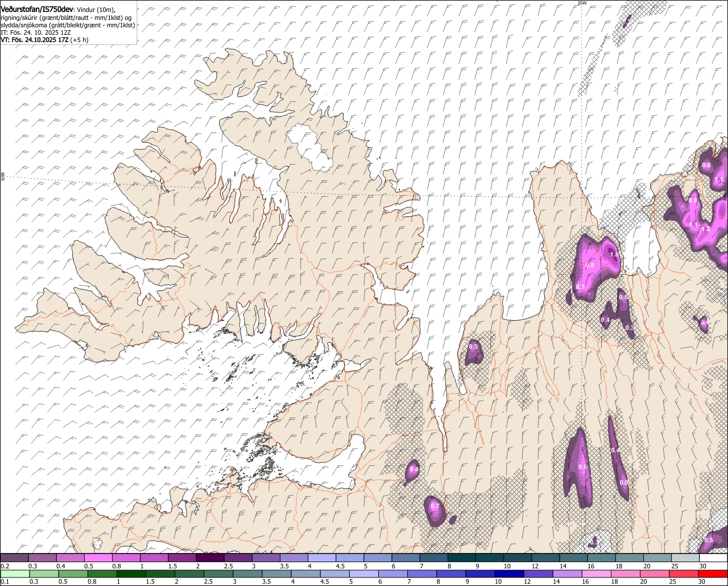Click the 20W longitude label at top
This screenshot has width=728, height=586.
click(581, 3)
